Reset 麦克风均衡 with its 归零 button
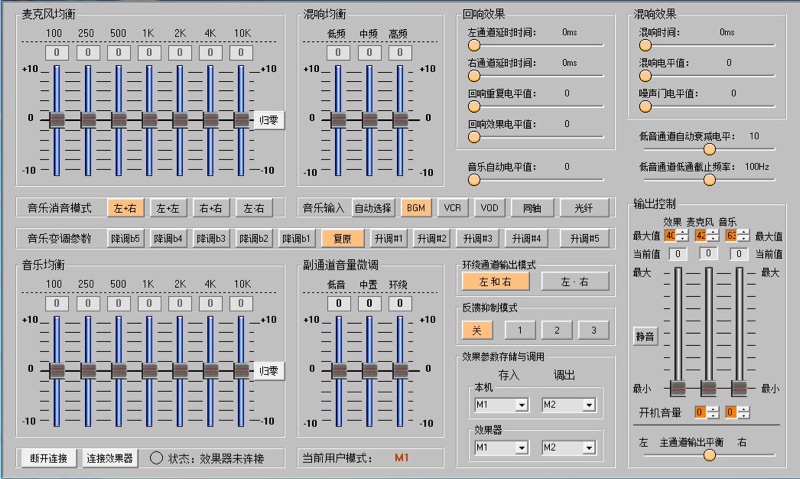This screenshot has width=800, height=479. pyautogui.click(x=269, y=120)
